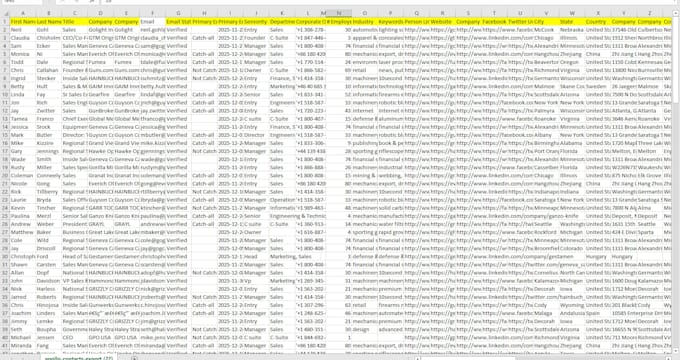Click last name cell 'Tillberry'
The height and width of the screenshot is (360, 680).
[x=49, y=192]
